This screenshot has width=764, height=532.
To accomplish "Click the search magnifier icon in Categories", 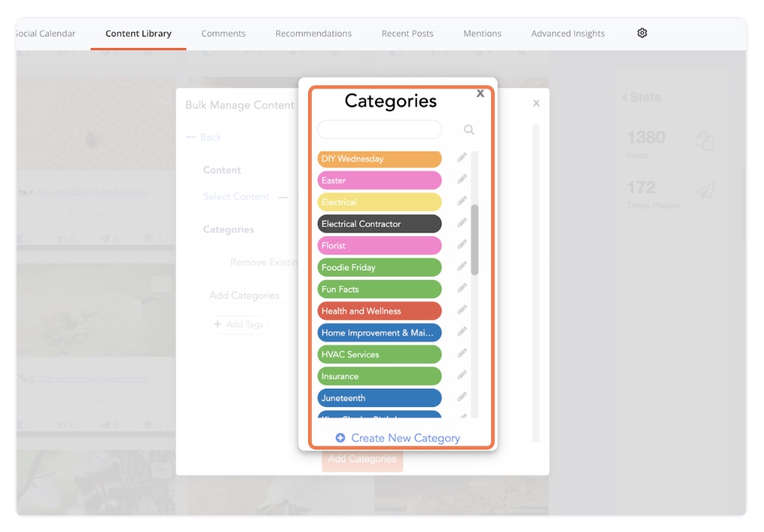I will tap(469, 130).
